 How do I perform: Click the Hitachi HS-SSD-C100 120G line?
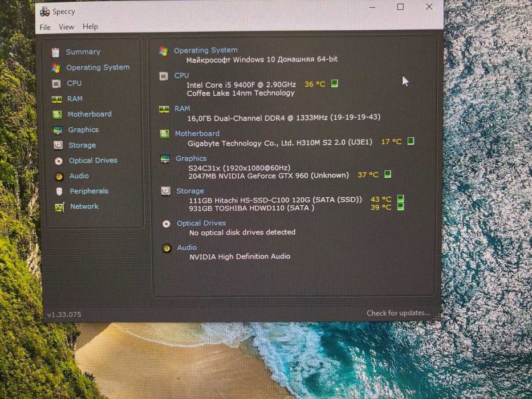275,200
